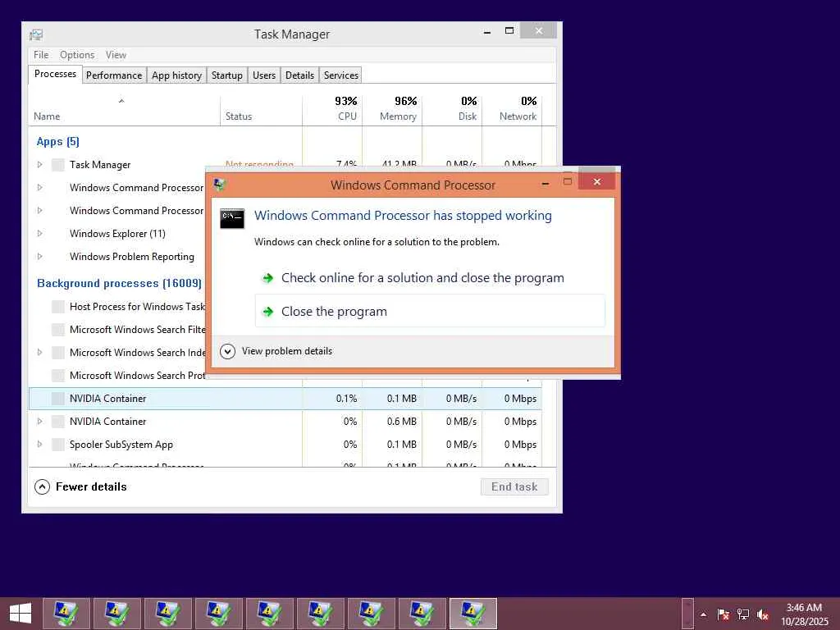Switch to the Startup tab
Screen dimensions: 840x630
pos(227,75)
